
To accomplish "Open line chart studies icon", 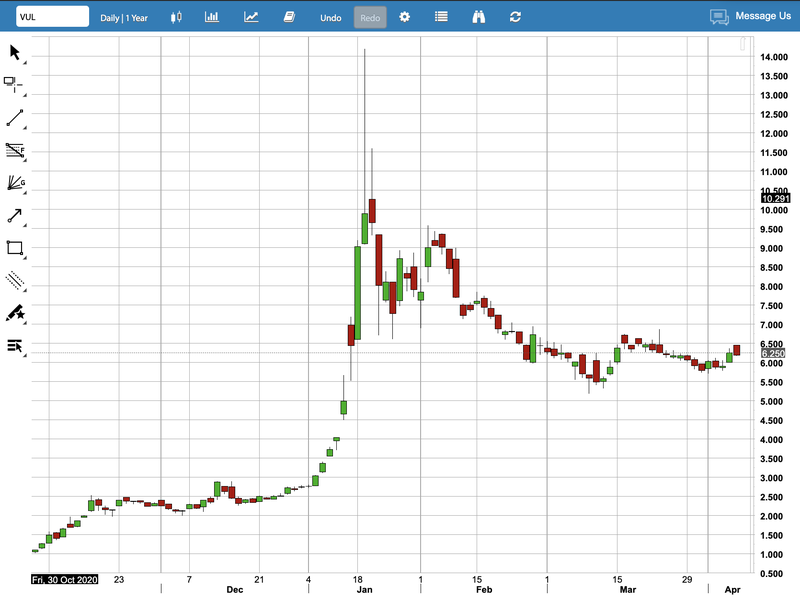I will (251, 17).
